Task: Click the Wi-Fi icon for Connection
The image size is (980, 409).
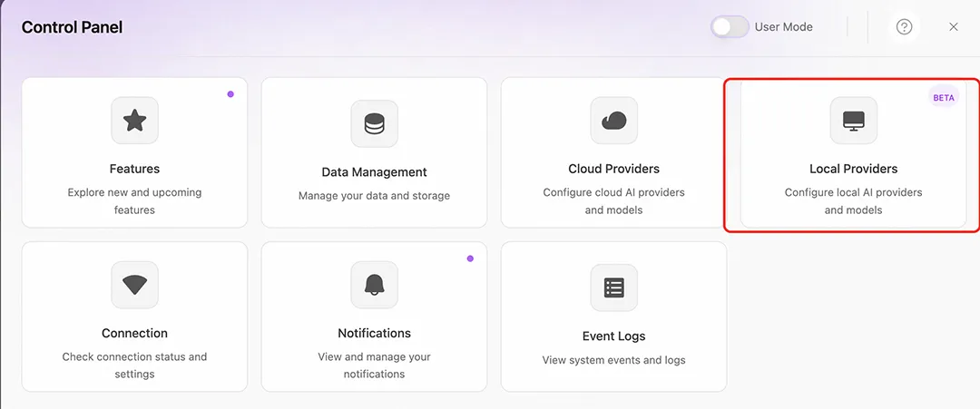Action: [134, 285]
